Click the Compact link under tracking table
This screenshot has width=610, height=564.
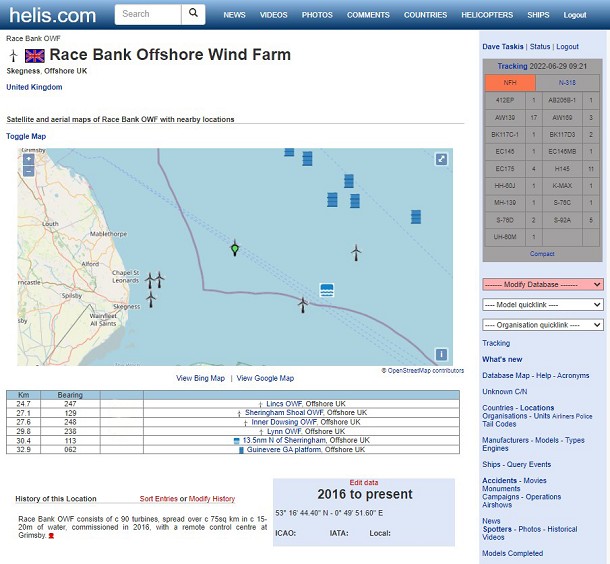542,254
